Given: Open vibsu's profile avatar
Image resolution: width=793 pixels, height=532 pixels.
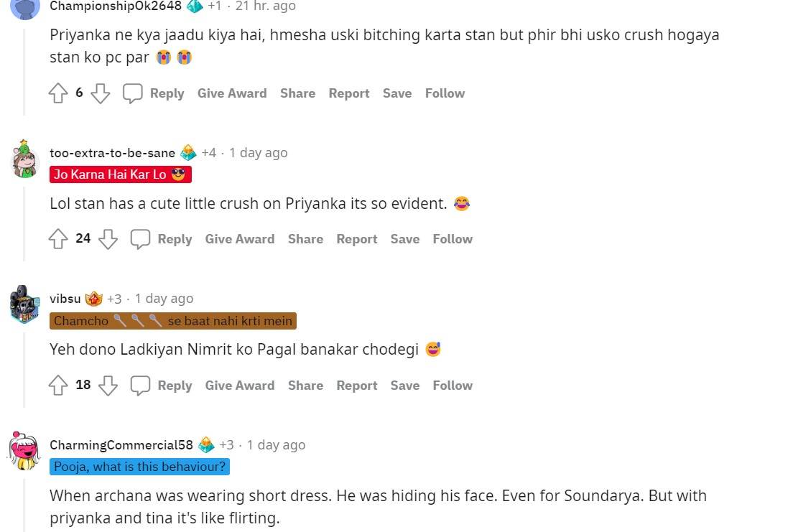Looking at the screenshot, I should tap(24, 304).
